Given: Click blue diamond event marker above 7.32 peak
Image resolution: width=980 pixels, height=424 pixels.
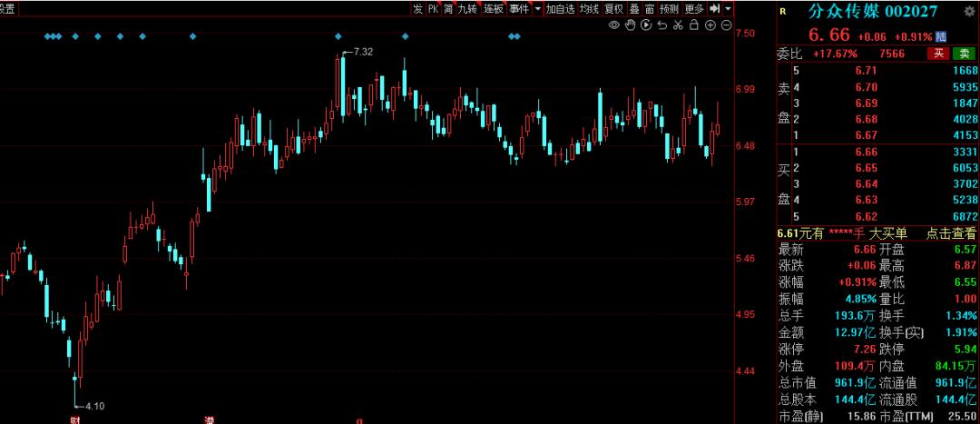Looking at the screenshot, I should coord(338,36).
